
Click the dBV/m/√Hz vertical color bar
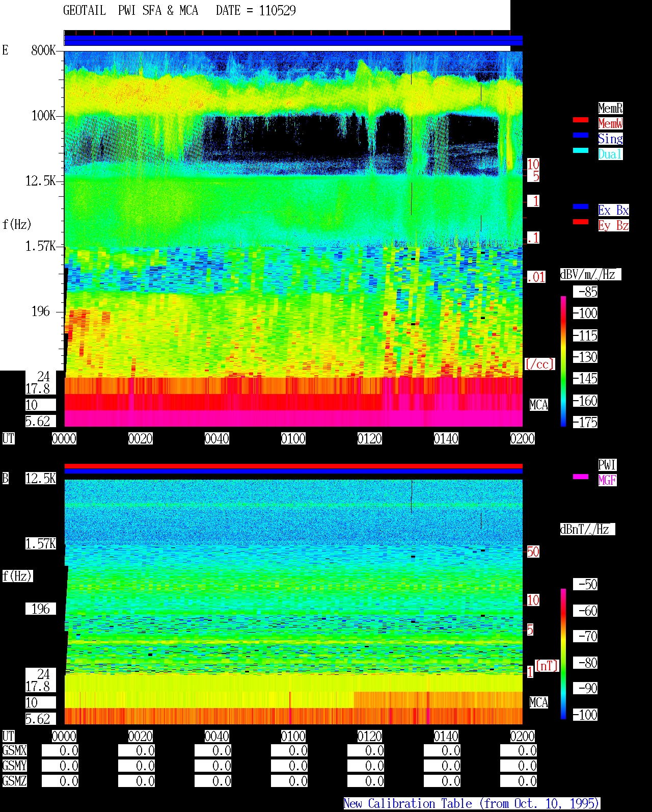pyautogui.click(x=563, y=361)
